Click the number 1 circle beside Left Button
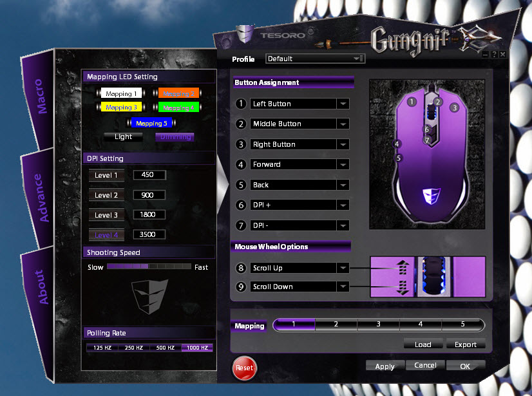 [x=241, y=104]
